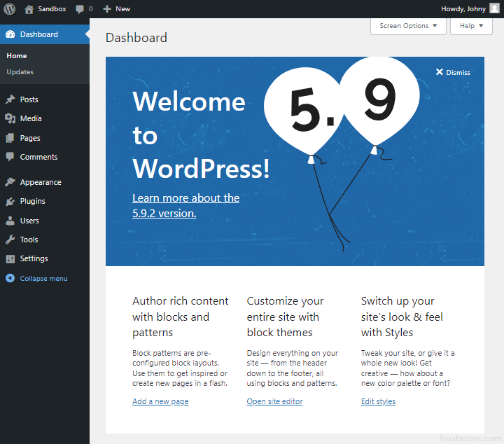Click the plus New content icon
Screen dimensions: 504x444
pos(107,9)
